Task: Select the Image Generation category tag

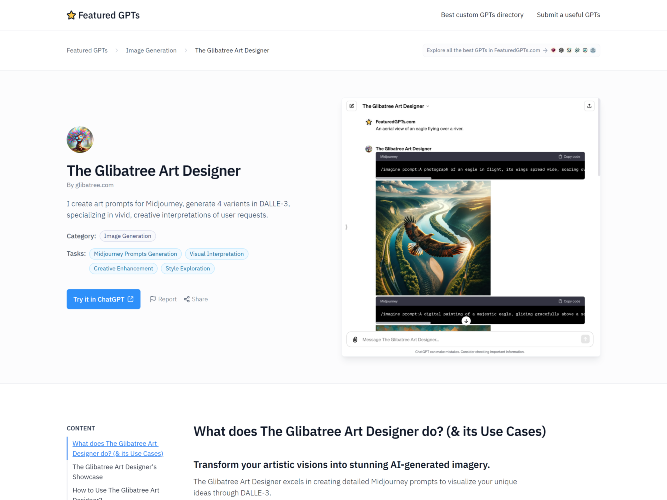Action: pos(128,236)
